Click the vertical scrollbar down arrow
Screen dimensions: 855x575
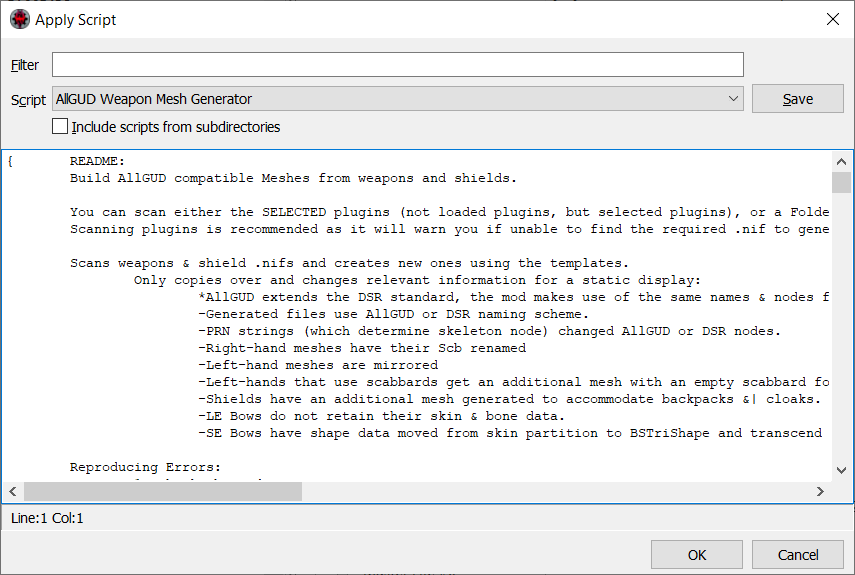(x=841, y=470)
